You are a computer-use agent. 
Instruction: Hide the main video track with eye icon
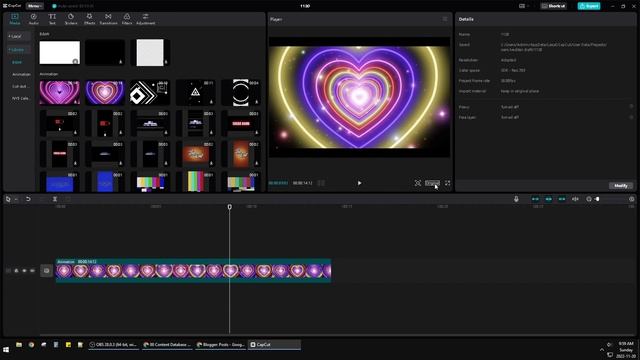tap(24, 271)
